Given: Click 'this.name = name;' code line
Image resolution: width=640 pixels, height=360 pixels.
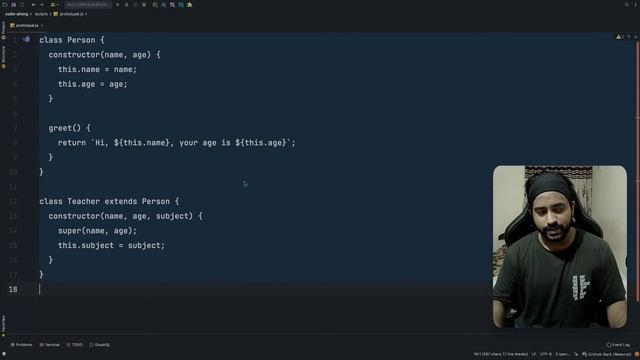Looking at the screenshot, I should (x=98, y=69).
